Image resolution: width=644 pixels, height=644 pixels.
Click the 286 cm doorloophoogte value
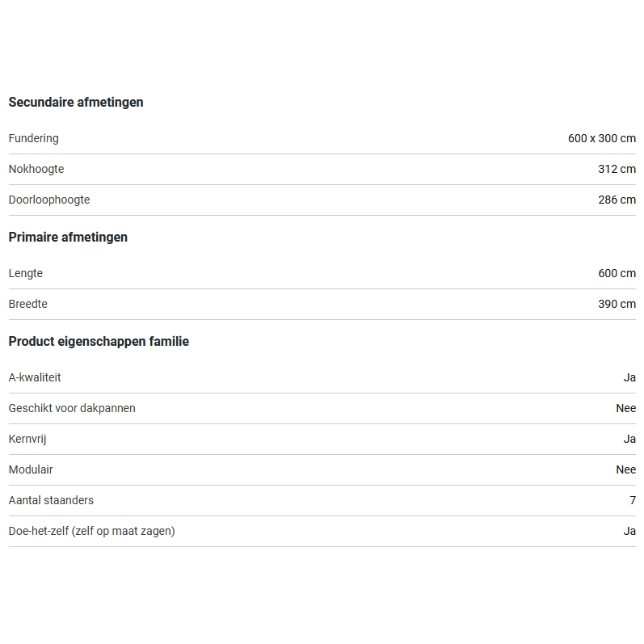coord(617,200)
